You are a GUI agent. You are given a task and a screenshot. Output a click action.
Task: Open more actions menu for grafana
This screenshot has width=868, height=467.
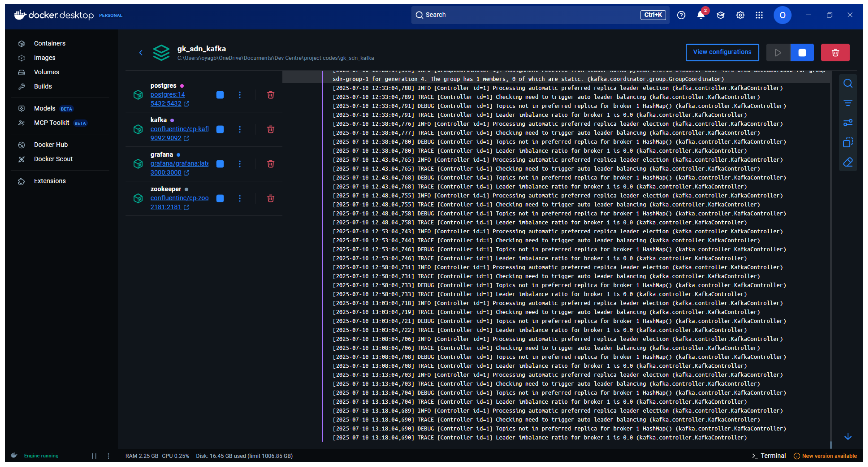coord(239,164)
